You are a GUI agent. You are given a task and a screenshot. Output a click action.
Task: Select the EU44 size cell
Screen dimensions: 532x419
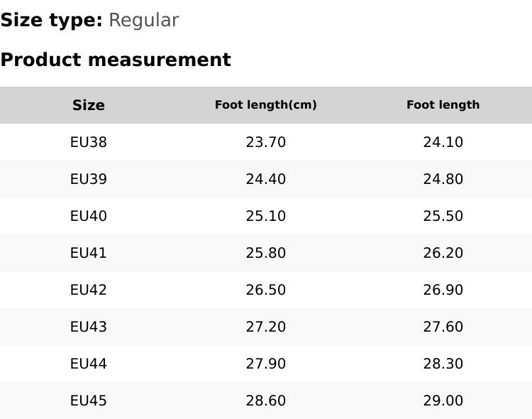(x=89, y=364)
